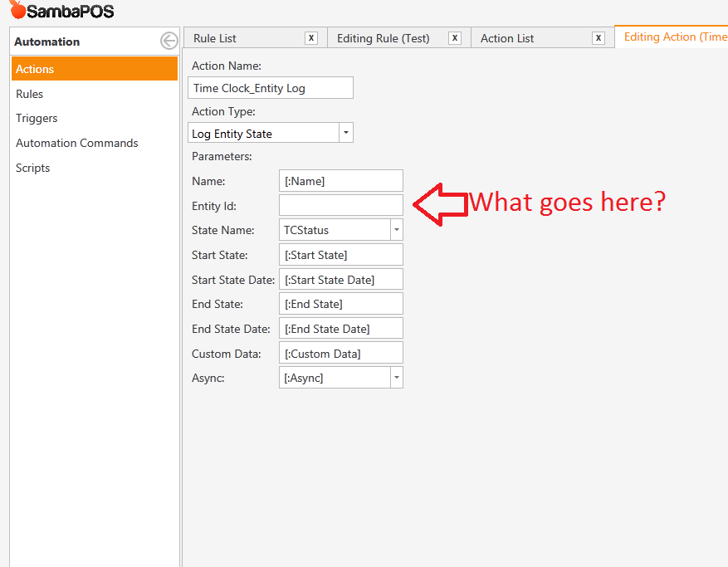Open the Editing Rule (Test) tab
The image size is (728, 567).
pos(383,38)
